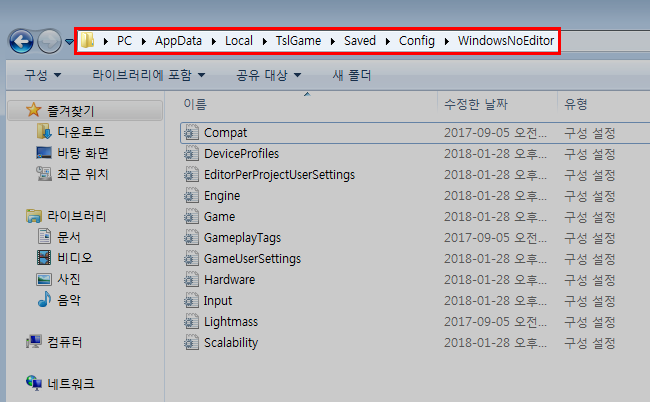The height and width of the screenshot is (402, 650).
Task: Open the recent locations dropdown arrow
Action: (69, 41)
